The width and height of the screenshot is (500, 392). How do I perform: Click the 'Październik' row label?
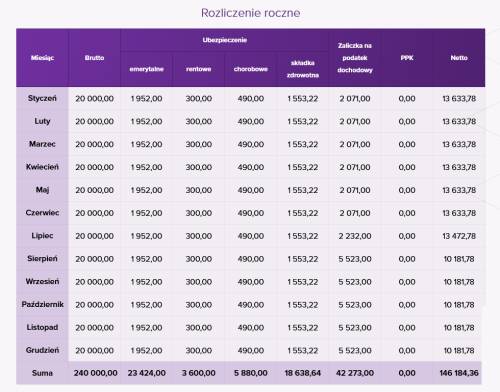pos(42,304)
